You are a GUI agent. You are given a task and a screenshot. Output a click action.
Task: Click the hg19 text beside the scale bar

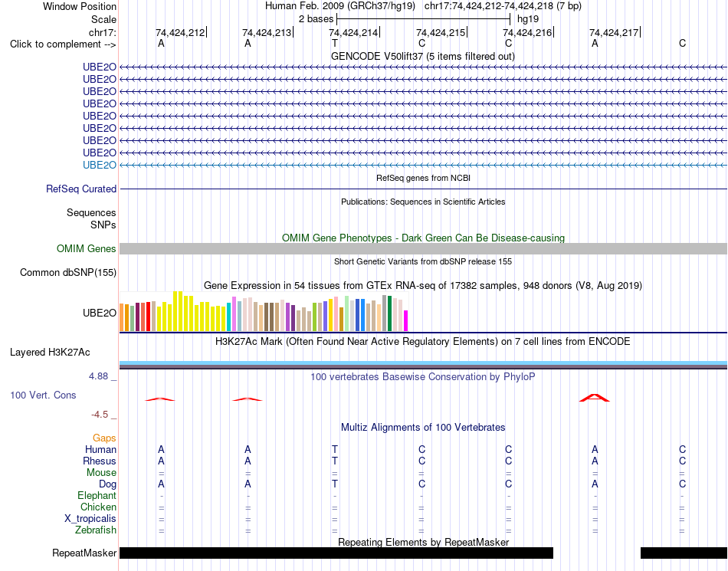tap(528, 19)
